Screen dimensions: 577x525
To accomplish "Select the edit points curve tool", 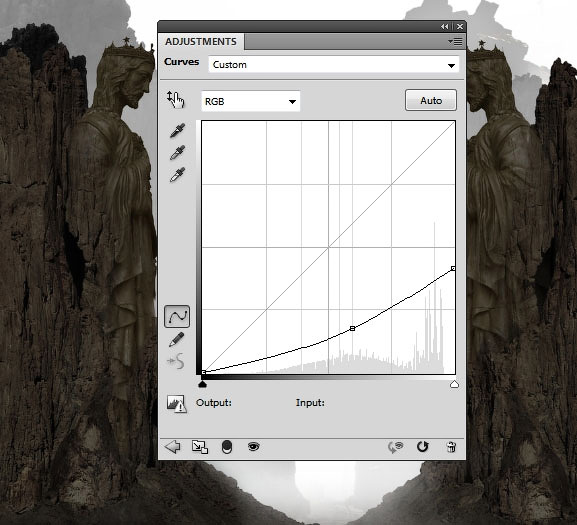I will [x=177, y=316].
